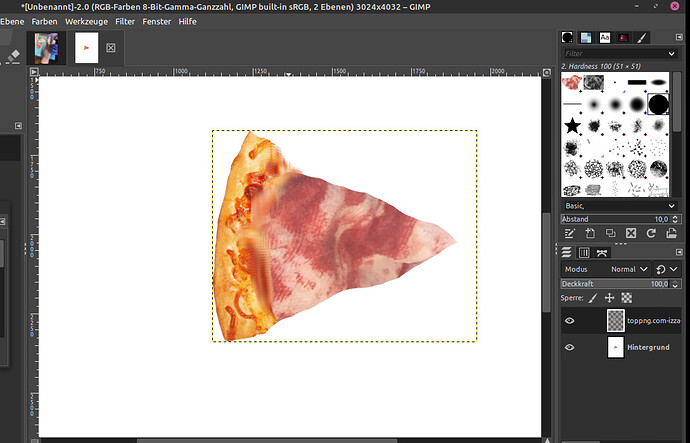Open the Brushes tab in the dock
The image size is (690, 443).
point(567,38)
